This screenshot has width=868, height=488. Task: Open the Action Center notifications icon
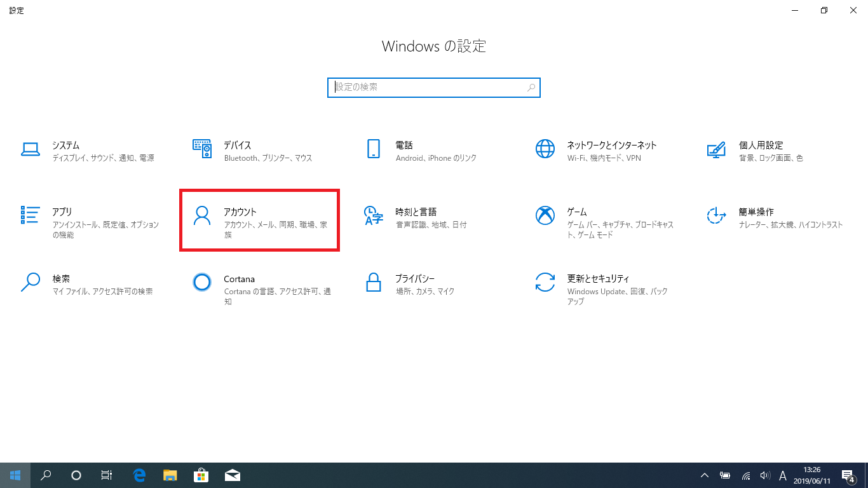click(x=848, y=475)
